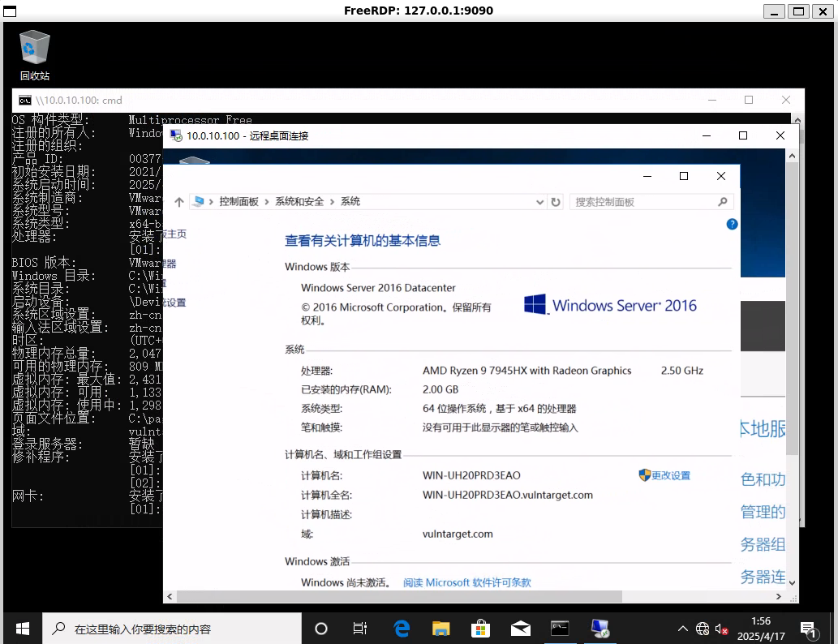Close the \\10.0.10.100 cmd window
Viewport: 838px width, 644px height.
[785, 100]
